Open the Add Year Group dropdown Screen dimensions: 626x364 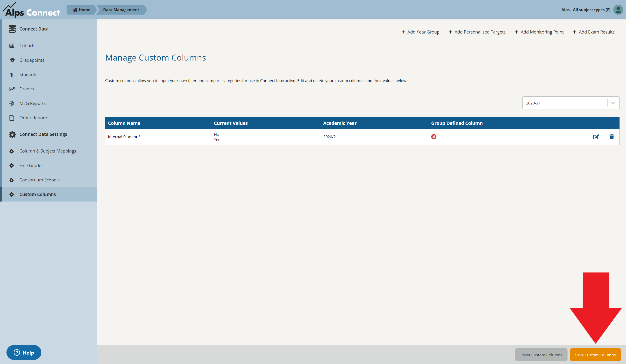click(420, 31)
